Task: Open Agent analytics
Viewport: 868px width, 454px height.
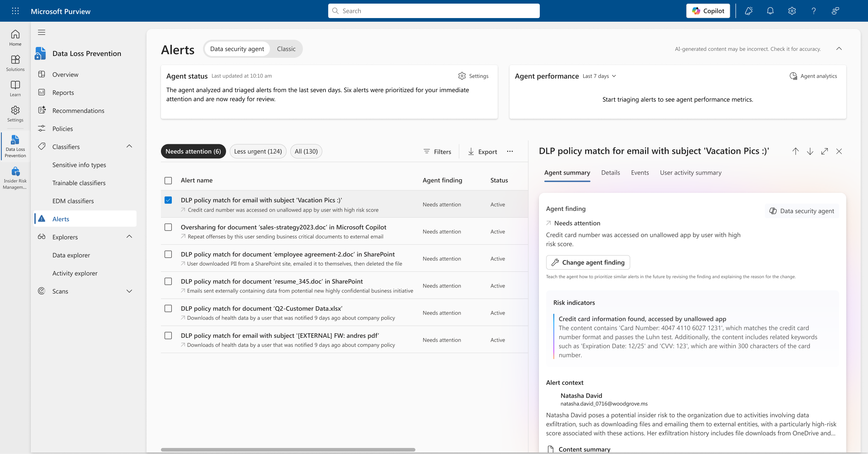Action: click(x=813, y=76)
